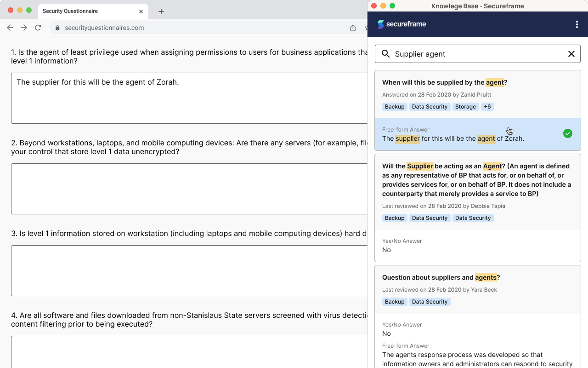Screen dimensions: 588x368
Task: Click Backup tag on Yara Beck's card
Action: tap(395, 302)
